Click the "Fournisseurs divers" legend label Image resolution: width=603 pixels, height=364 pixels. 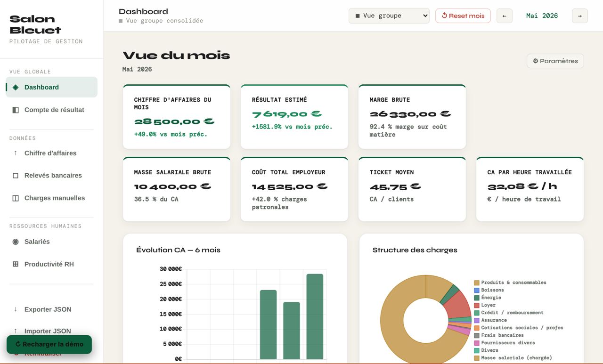508,343
